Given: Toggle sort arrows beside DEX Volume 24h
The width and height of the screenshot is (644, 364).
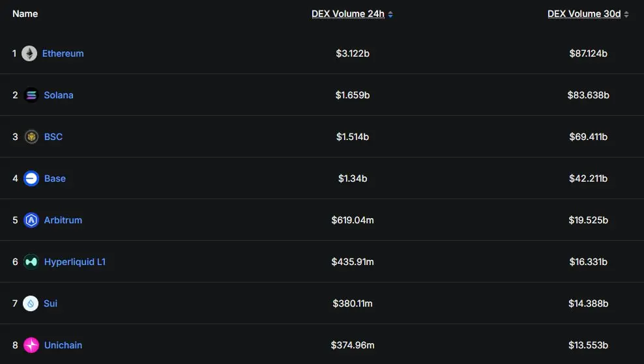Looking at the screenshot, I should [x=390, y=14].
